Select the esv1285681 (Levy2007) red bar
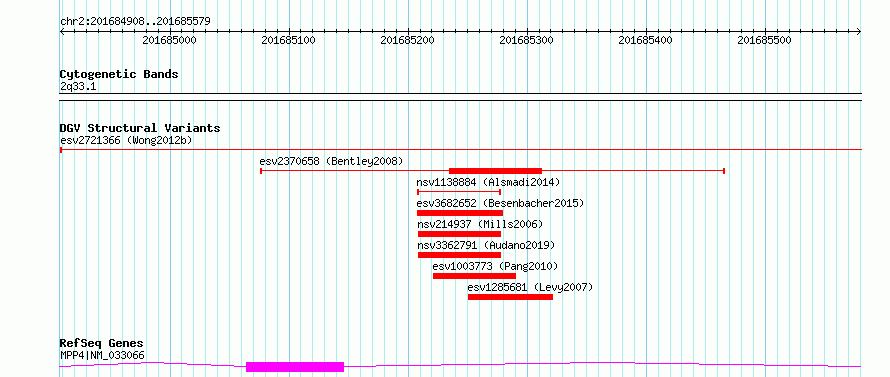Viewport: 890px width, 377px height. point(510,297)
